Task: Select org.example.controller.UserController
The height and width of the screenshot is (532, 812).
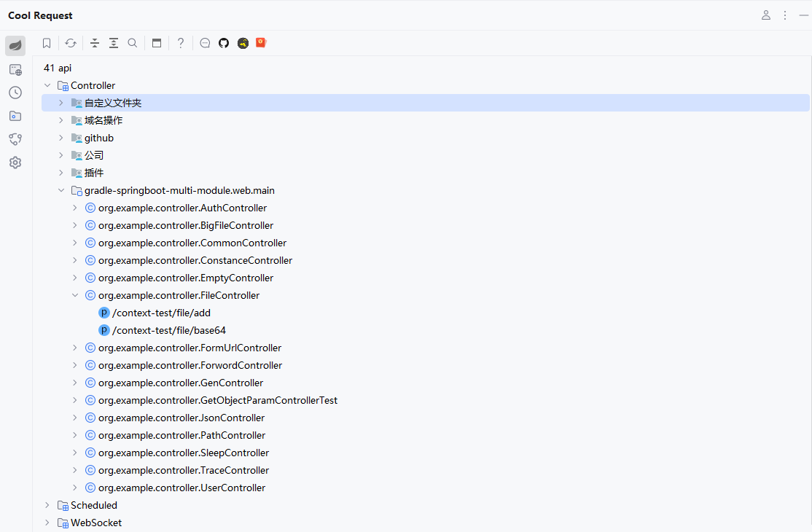Action: [181, 488]
